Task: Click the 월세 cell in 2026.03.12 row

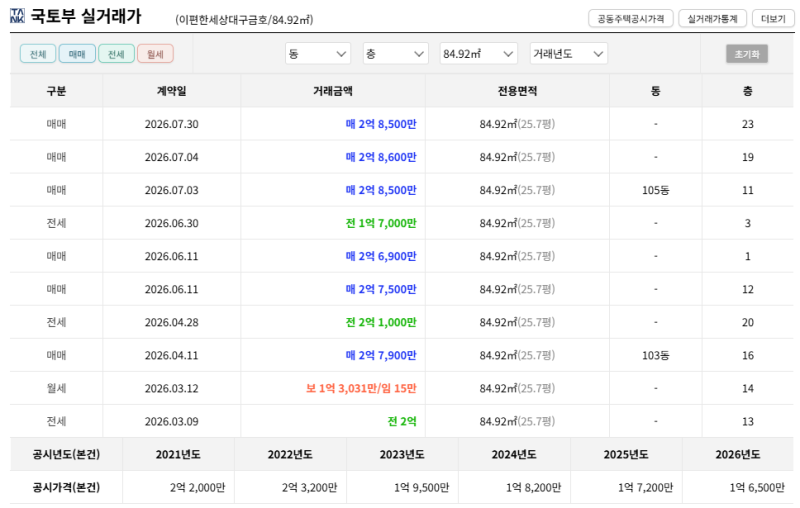Action: pyautogui.click(x=56, y=389)
